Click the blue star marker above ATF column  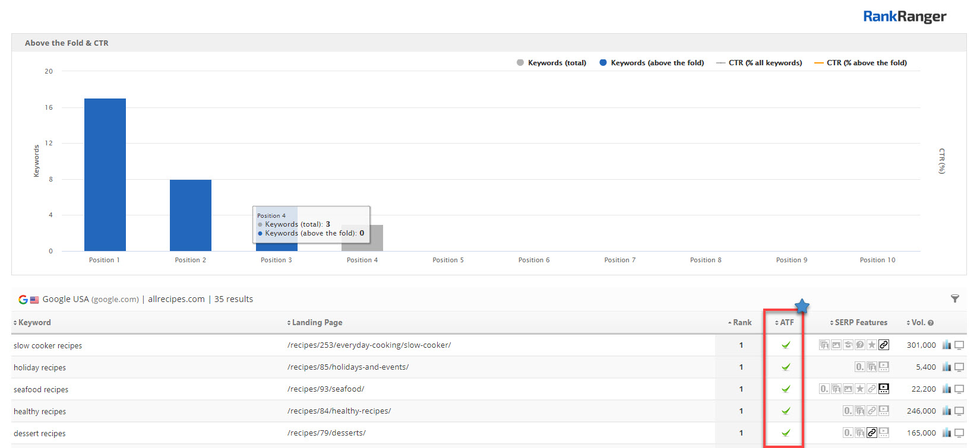802,306
